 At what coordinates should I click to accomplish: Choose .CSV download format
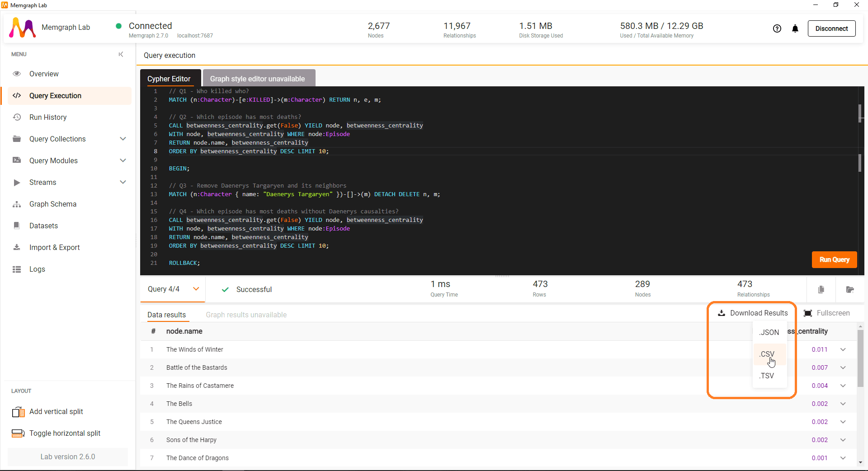(769, 354)
